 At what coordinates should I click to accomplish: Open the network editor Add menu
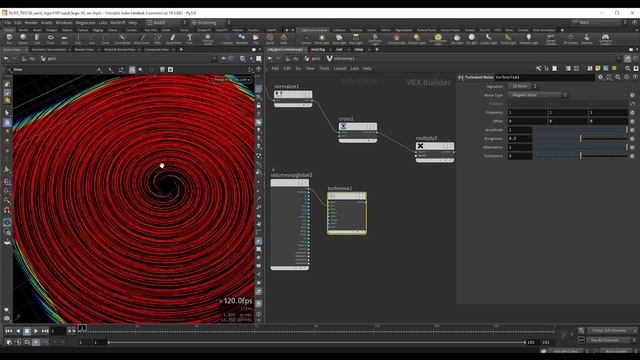275,68
